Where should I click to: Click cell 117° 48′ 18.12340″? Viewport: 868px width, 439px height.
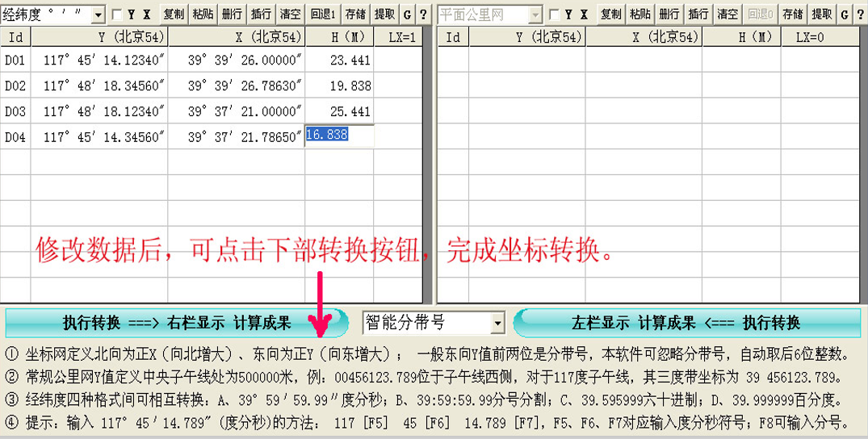tap(99, 111)
